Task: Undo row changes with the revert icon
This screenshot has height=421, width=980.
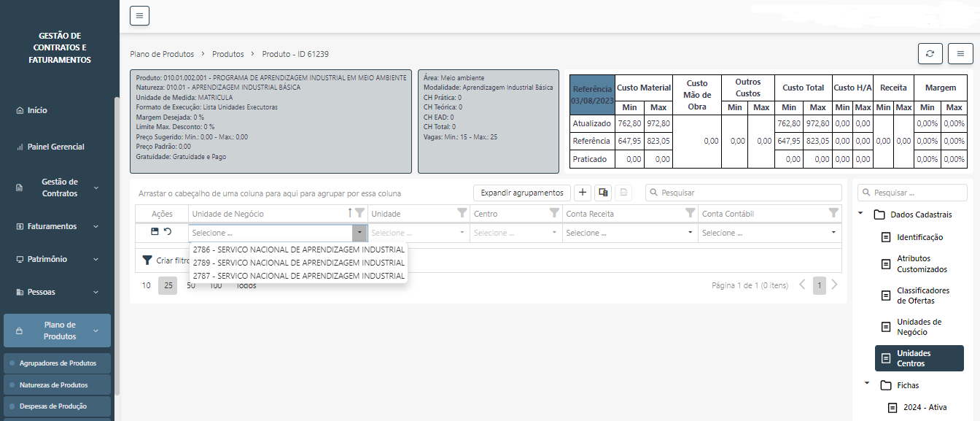Action: (168, 232)
